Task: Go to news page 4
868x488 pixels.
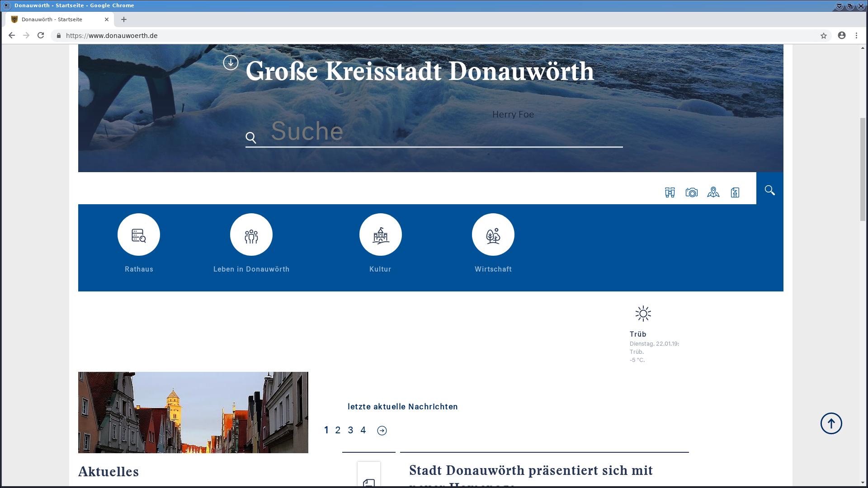Action: click(363, 430)
